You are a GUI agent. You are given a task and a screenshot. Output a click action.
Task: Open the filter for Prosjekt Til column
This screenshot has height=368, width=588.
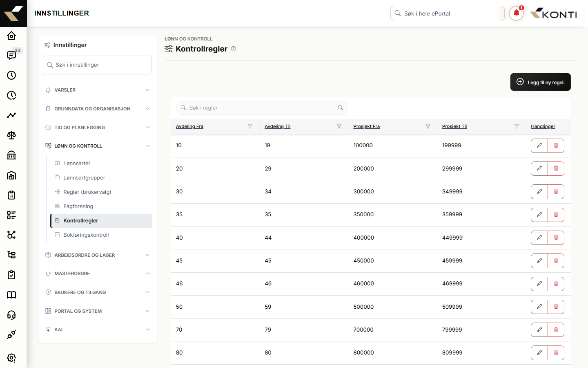[517, 126]
